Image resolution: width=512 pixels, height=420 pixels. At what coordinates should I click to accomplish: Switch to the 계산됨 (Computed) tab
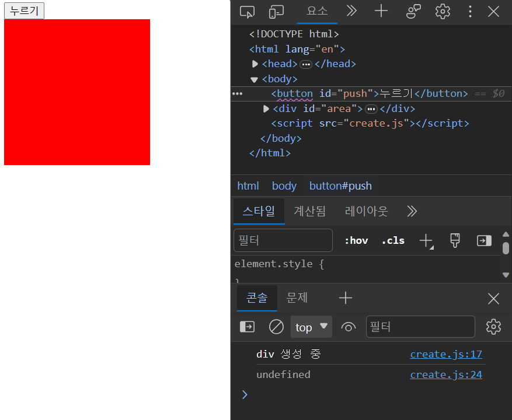click(309, 211)
